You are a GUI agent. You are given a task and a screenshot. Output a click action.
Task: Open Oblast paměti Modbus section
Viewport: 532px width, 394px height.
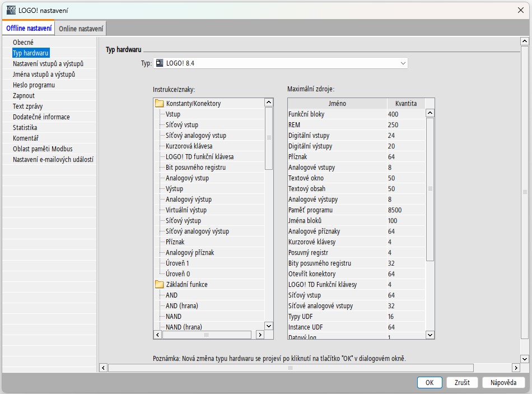pyautogui.click(x=43, y=149)
